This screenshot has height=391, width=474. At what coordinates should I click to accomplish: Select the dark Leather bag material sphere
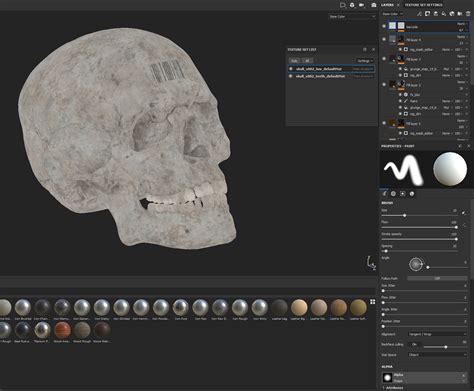279,307
